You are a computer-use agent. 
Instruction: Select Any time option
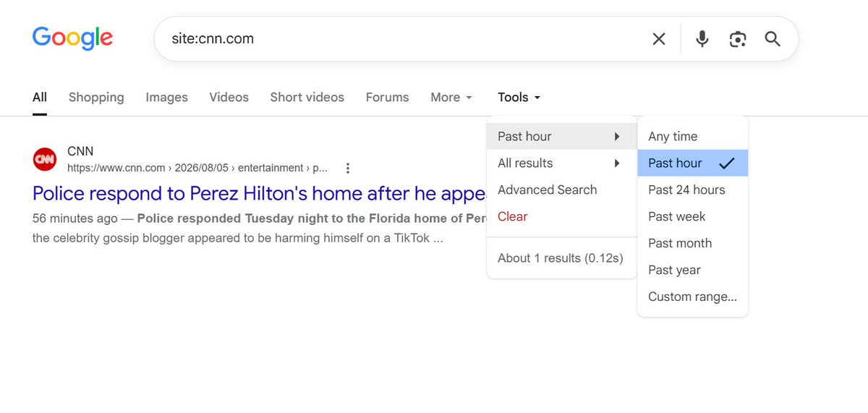click(x=692, y=137)
